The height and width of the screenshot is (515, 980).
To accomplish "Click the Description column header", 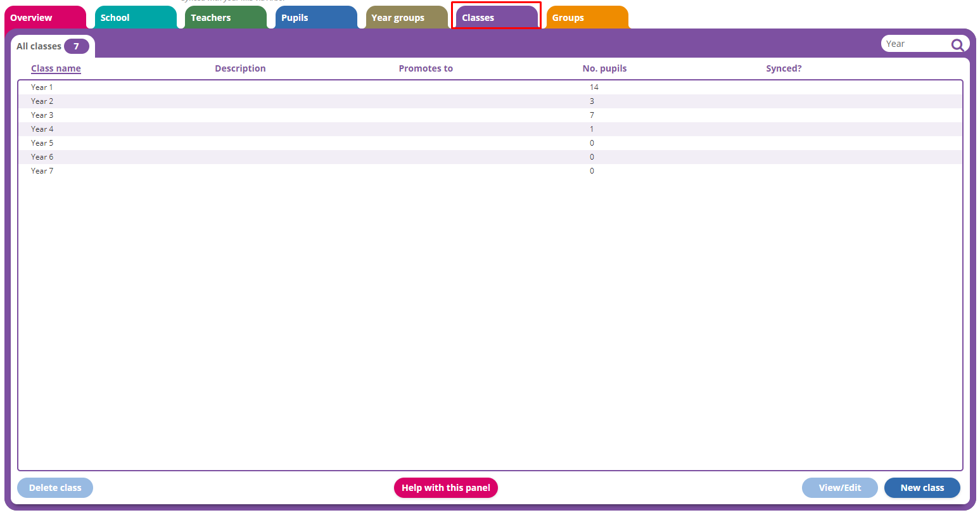I will pos(240,68).
